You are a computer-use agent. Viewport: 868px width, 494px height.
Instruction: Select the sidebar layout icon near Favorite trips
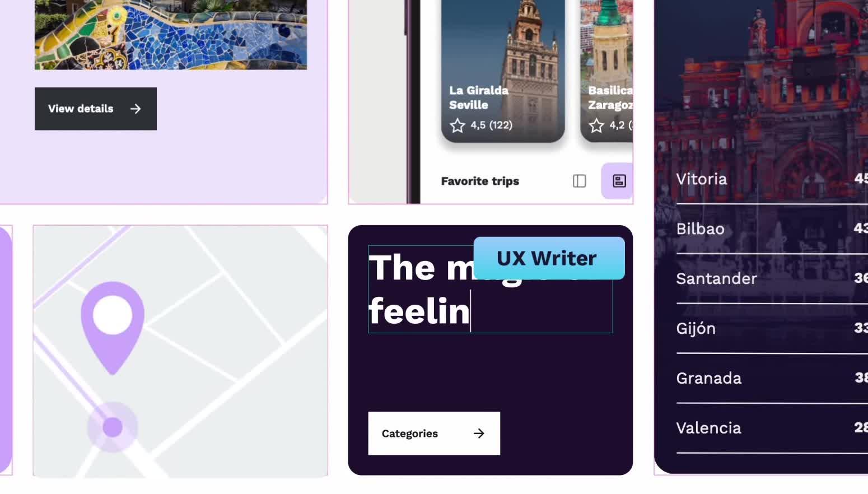[580, 181]
